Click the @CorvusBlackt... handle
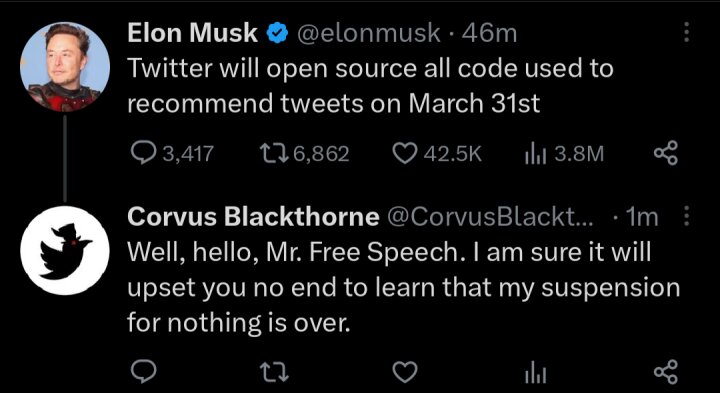Screen dimensions: 720x393 (490, 217)
